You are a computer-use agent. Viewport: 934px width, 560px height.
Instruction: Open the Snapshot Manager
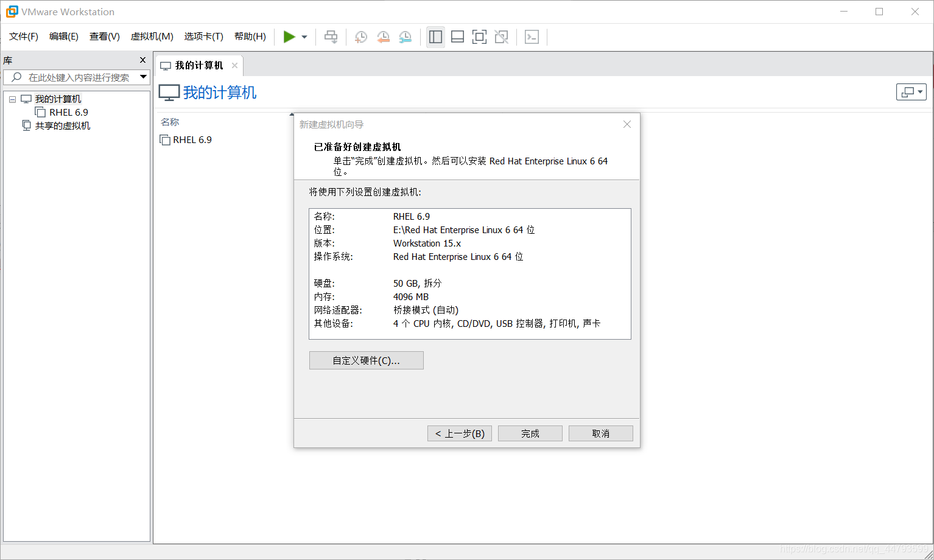click(x=405, y=37)
